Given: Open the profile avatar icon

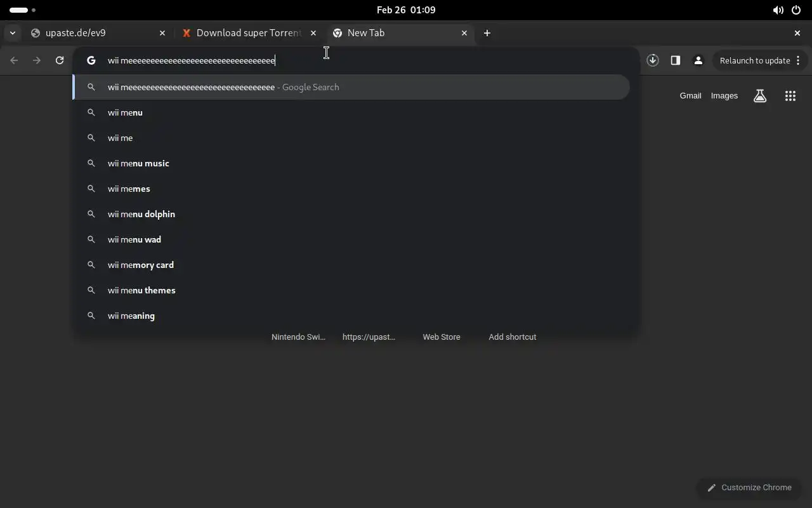Looking at the screenshot, I should click(x=698, y=60).
